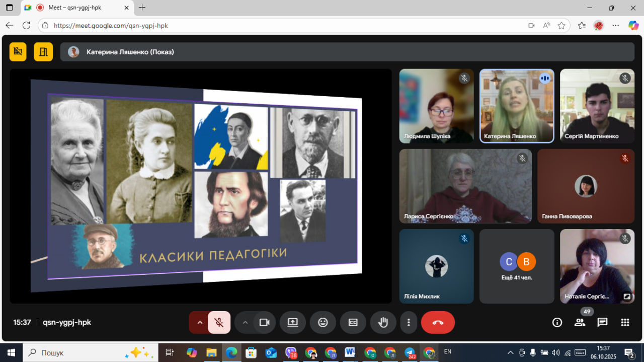Open the activities grid icon
This screenshot has height=362, width=644.
point(625,323)
